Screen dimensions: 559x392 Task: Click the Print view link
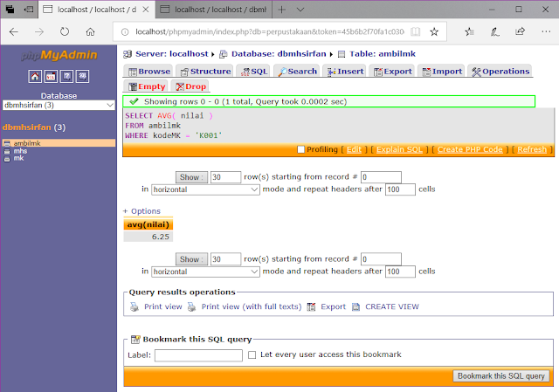[163, 306]
